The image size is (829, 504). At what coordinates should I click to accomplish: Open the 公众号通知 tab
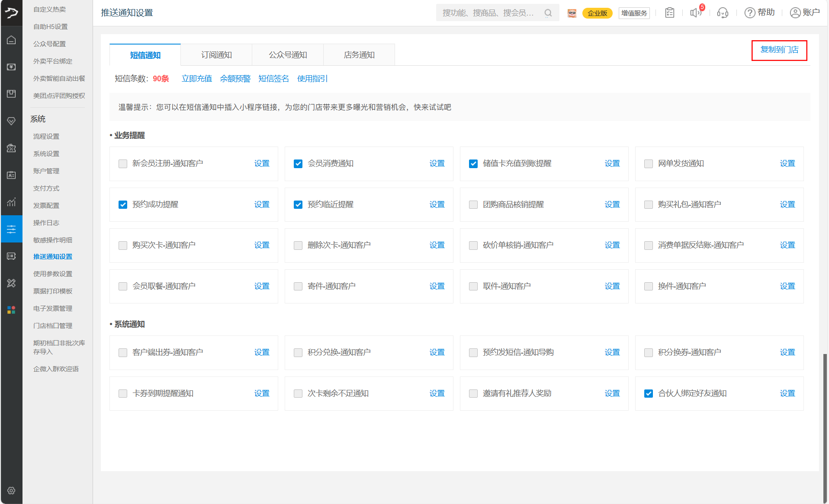[x=288, y=55]
